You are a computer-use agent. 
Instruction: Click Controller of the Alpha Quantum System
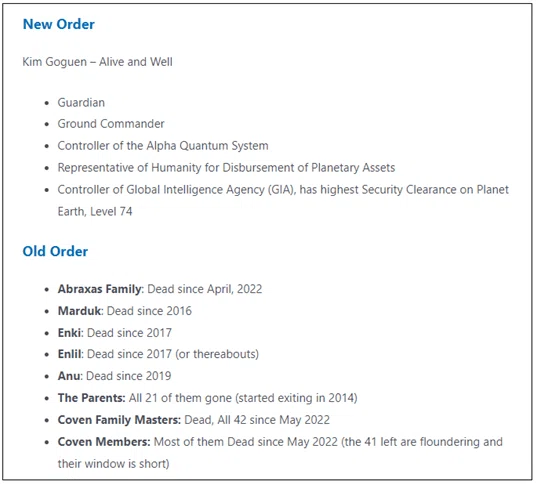click(163, 146)
